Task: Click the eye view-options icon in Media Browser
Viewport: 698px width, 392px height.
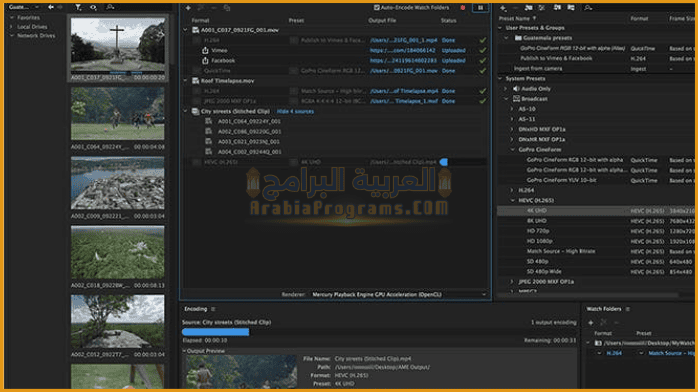Action: tap(93, 7)
